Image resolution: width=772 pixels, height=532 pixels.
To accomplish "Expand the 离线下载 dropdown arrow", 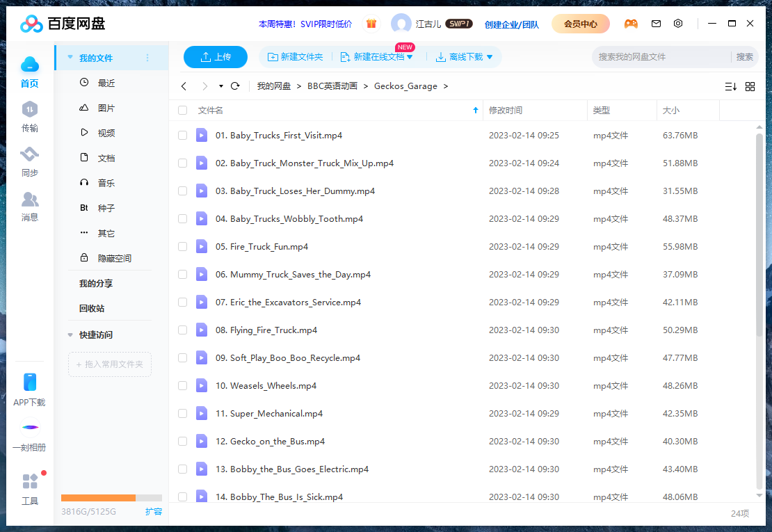I will pyautogui.click(x=490, y=57).
